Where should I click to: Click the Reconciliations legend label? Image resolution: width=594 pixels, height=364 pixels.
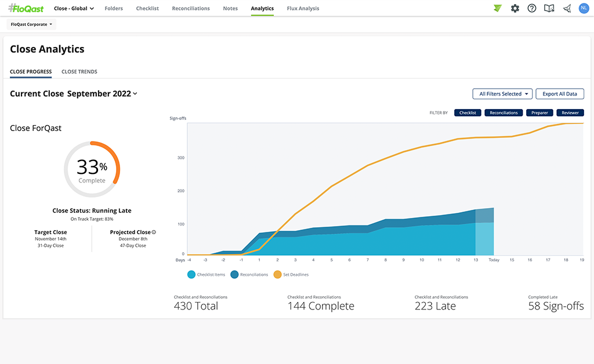[x=254, y=275]
